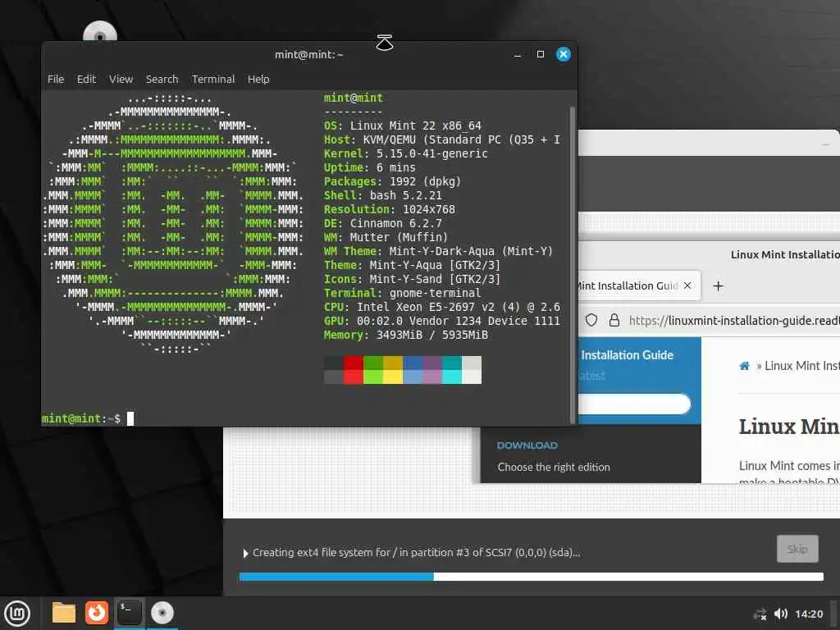Click the terminal vertical scrollbar

[x=572, y=265]
